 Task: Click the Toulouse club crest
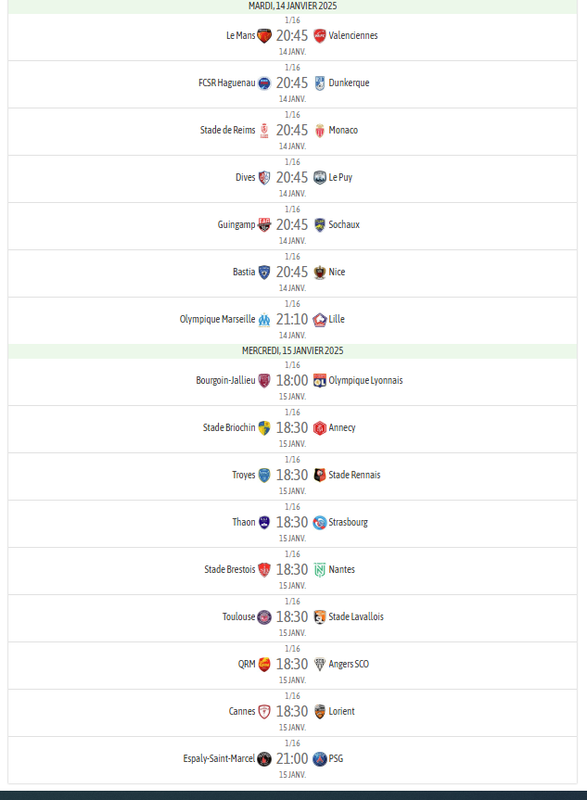264,617
